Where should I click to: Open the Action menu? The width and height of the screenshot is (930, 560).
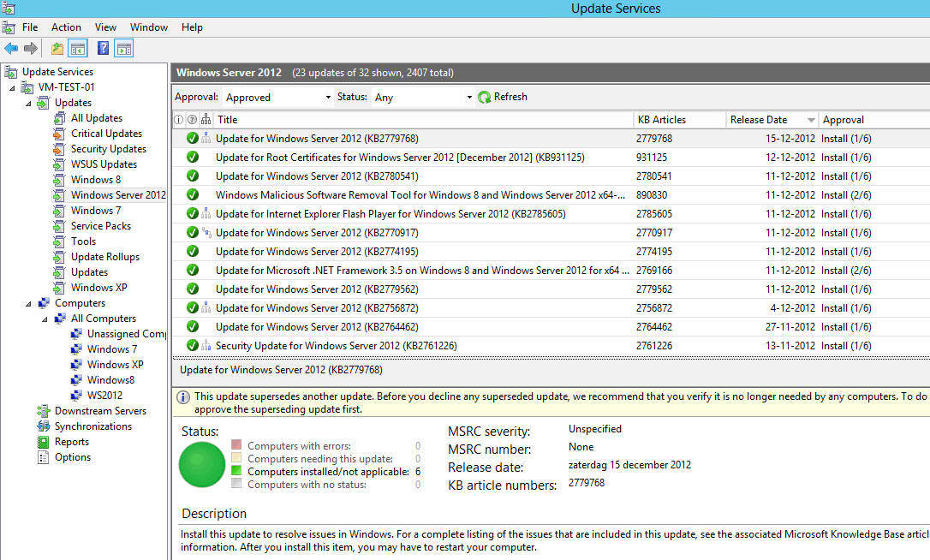click(66, 27)
